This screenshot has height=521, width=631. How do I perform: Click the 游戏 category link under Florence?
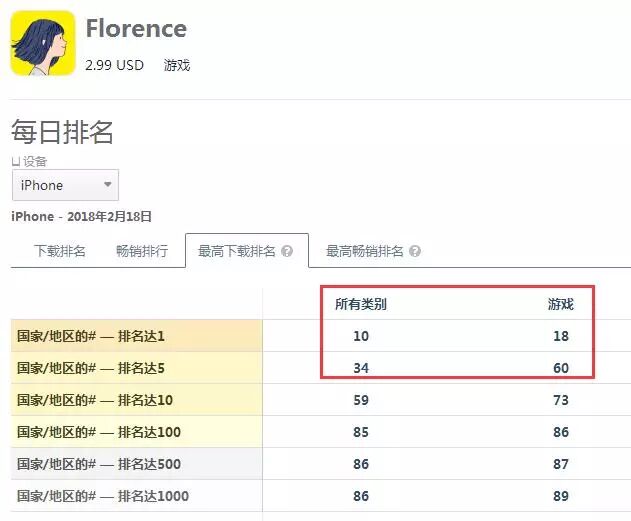177,65
